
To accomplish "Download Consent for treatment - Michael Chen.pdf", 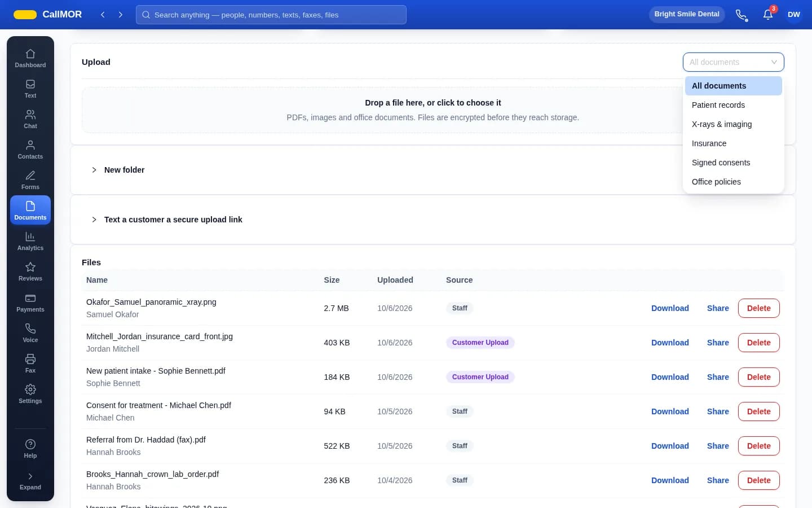I will (670, 411).
